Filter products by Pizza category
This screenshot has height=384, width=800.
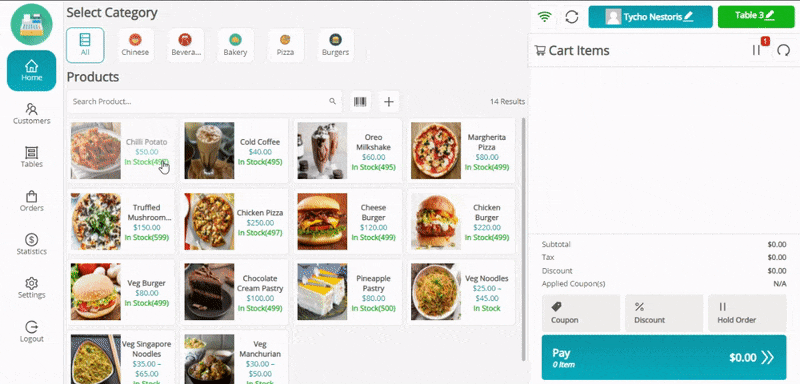(285, 45)
